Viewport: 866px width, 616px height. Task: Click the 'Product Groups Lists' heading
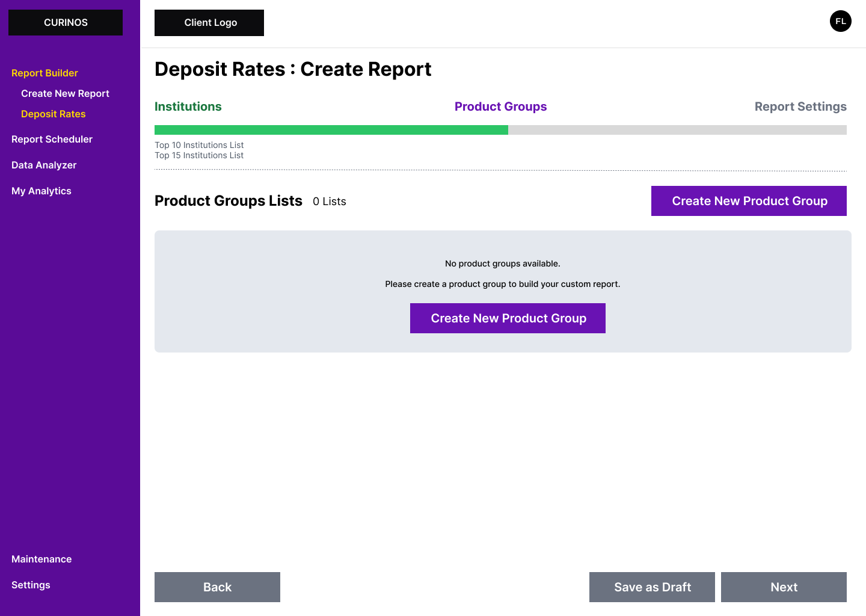click(x=229, y=201)
